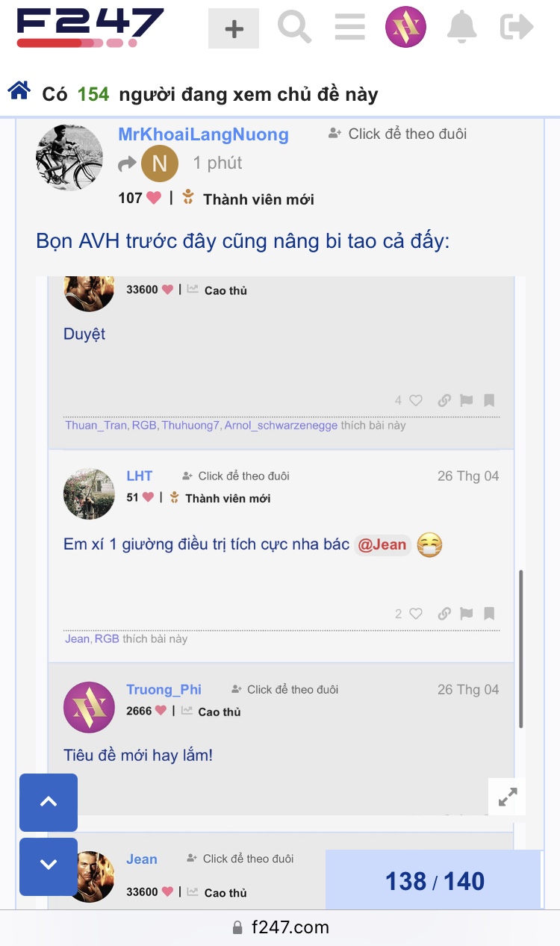Click the logout arrow icon

pos(517,28)
